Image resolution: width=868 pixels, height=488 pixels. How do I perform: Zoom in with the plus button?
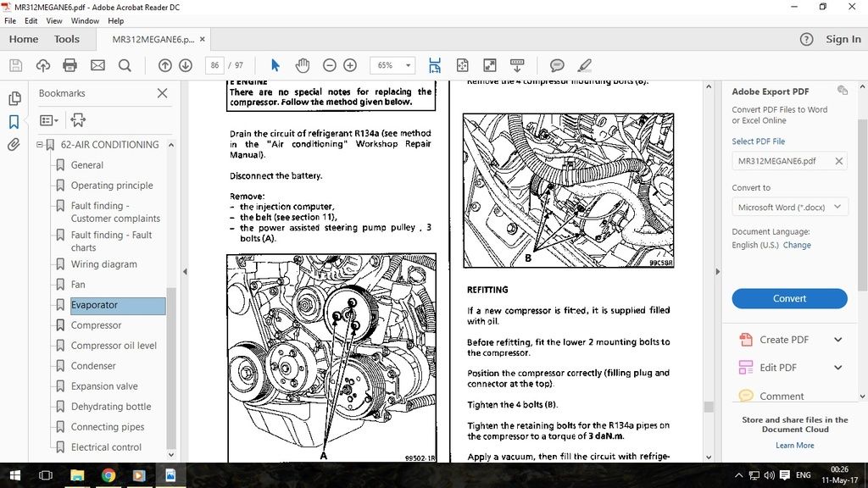pos(350,65)
